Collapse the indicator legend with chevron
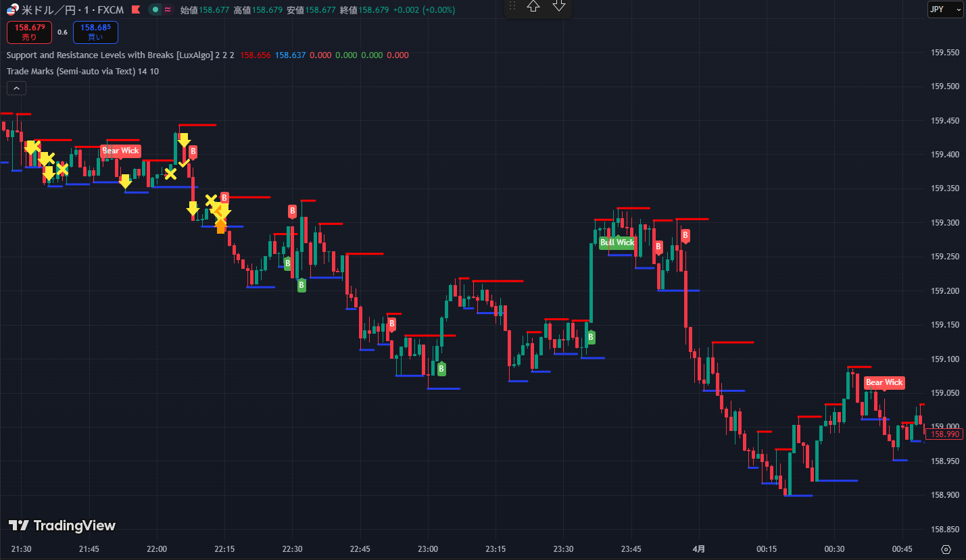 (16, 88)
